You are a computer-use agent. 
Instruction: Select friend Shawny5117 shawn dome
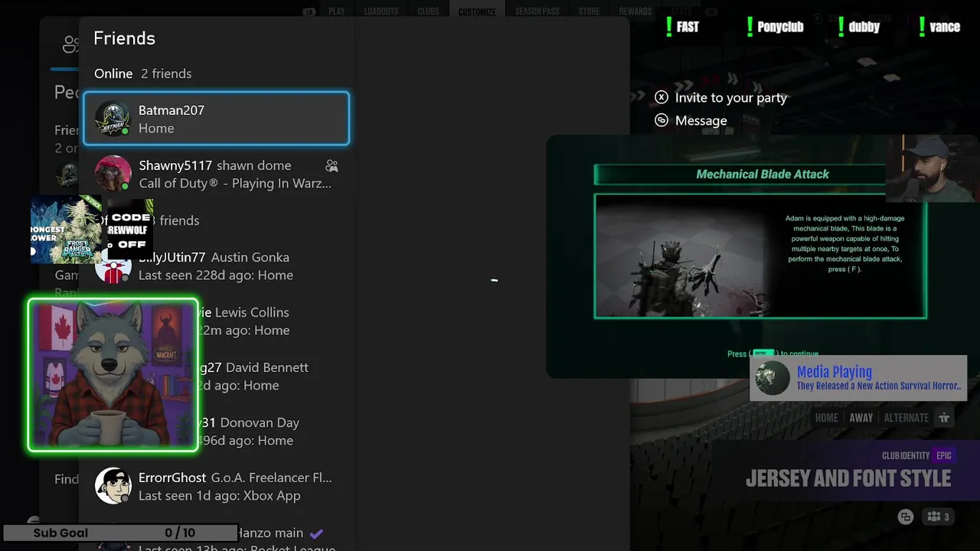tap(216, 174)
